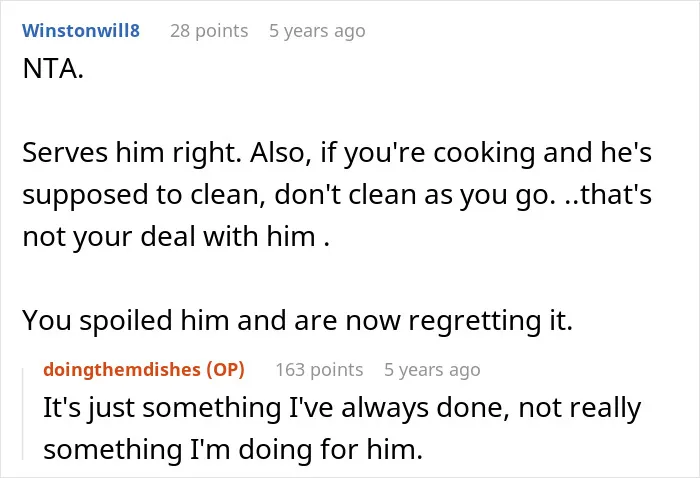Click the line starting with Serves him right
The width and height of the screenshot is (700, 478).
click(337, 153)
